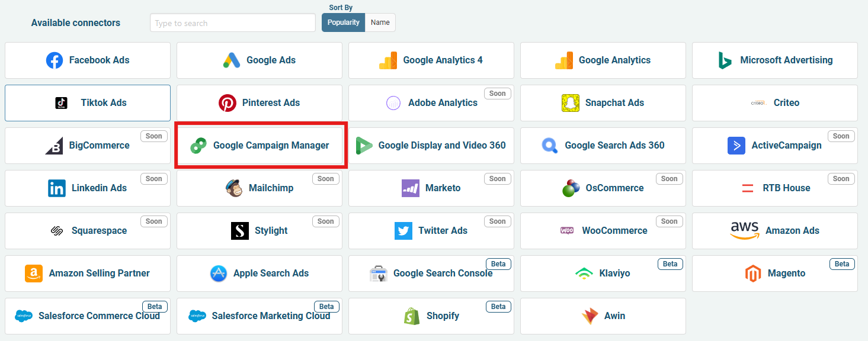Sort connectors by Name
Image resolution: width=868 pixels, height=341 pixels.
click(x=380, y=22)
